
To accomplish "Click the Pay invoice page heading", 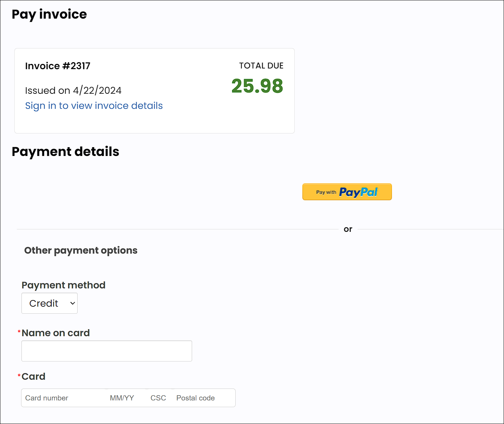I will (49, 14).
